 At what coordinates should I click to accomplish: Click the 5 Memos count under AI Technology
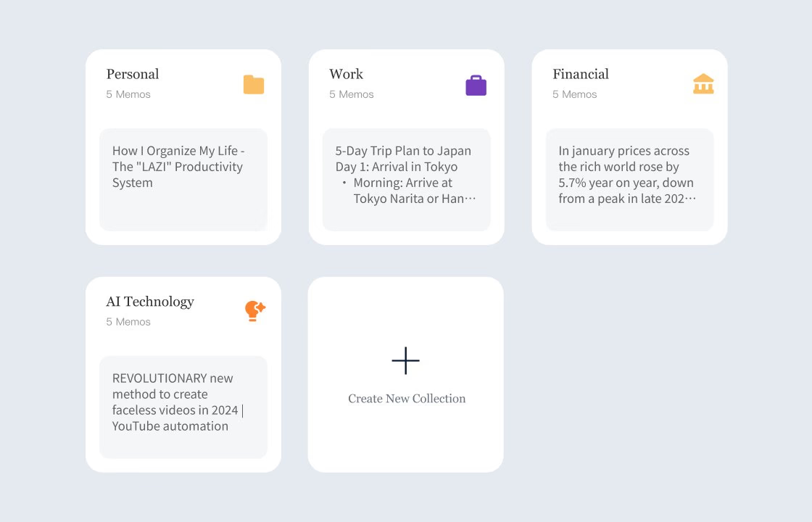point(128,322)
